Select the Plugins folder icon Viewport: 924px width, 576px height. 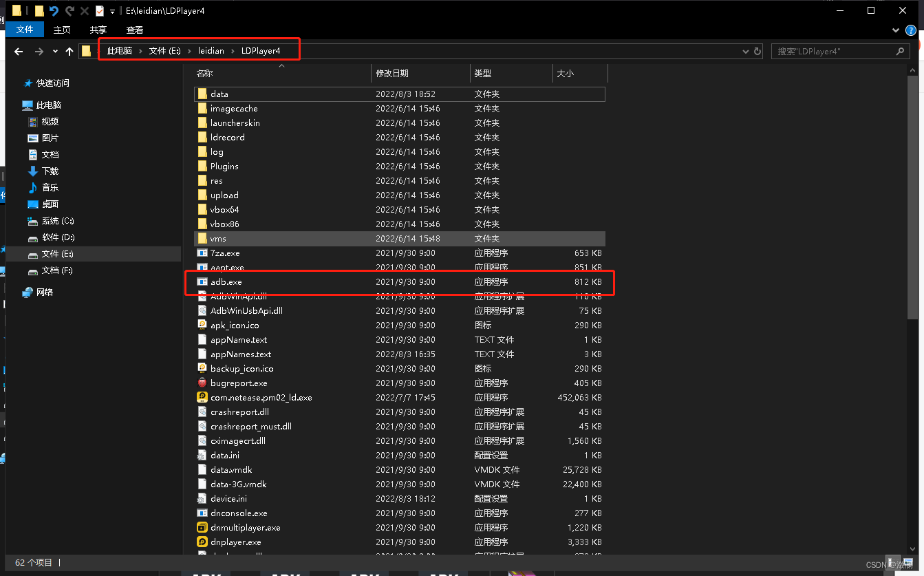click(x=202, y=166)
